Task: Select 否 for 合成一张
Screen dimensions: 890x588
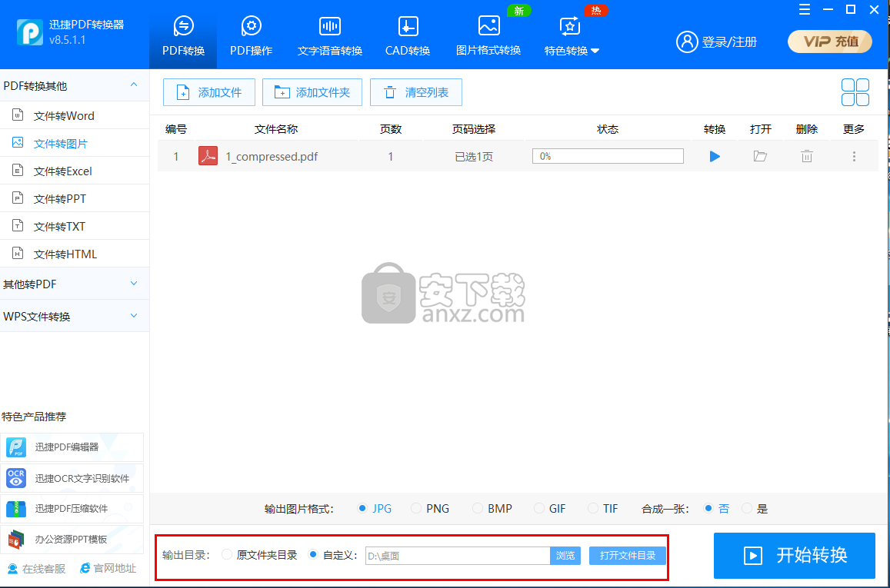Action: (716, 509)
